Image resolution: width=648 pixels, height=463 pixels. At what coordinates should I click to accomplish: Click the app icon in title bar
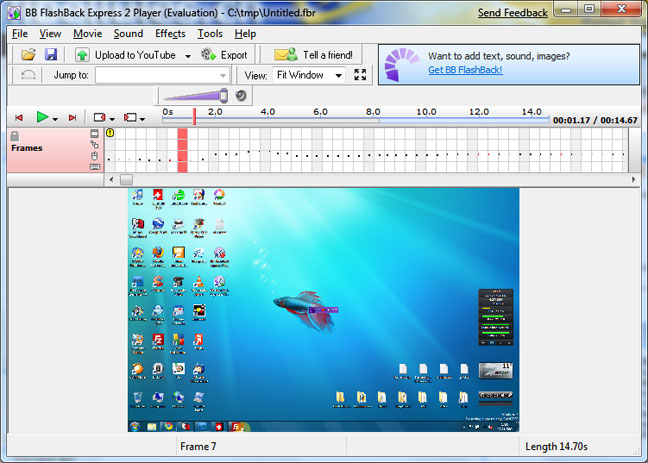point(14,13)
